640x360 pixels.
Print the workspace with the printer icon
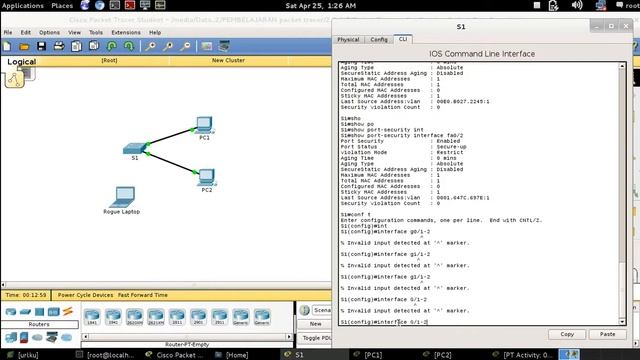[x=59, y=46]
